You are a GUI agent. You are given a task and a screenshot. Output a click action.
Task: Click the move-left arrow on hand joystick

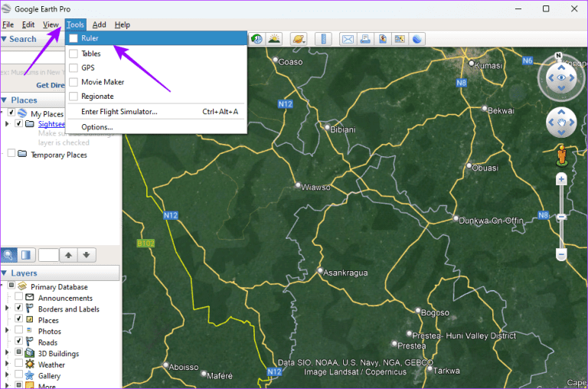[x=551, y=123]
